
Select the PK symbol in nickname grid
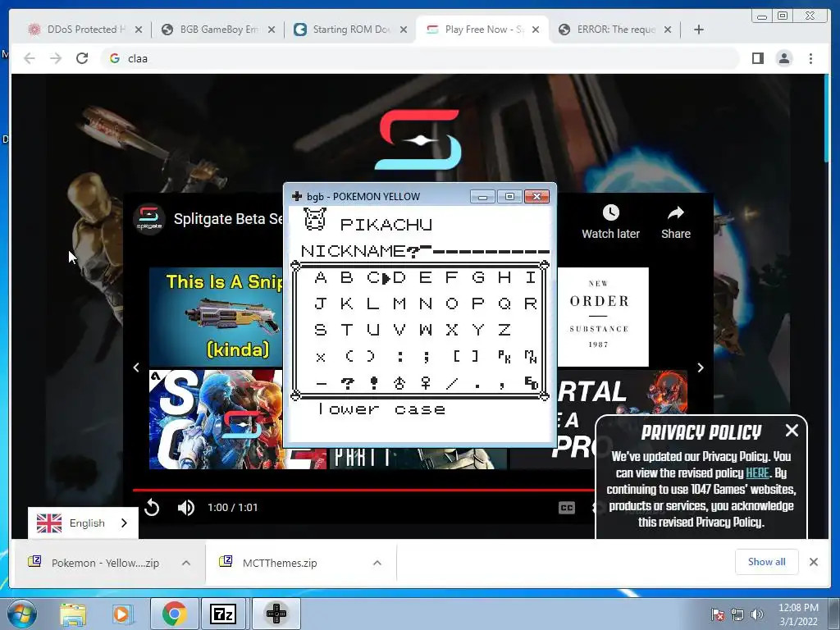click(504, 356)
